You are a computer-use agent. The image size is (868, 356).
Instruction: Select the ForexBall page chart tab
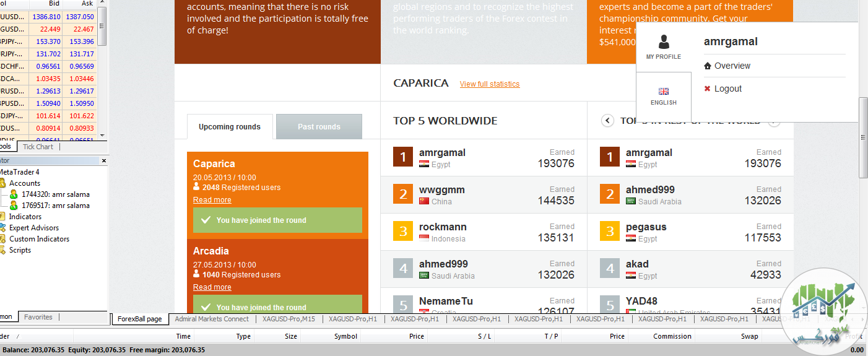tap(140, 319)
